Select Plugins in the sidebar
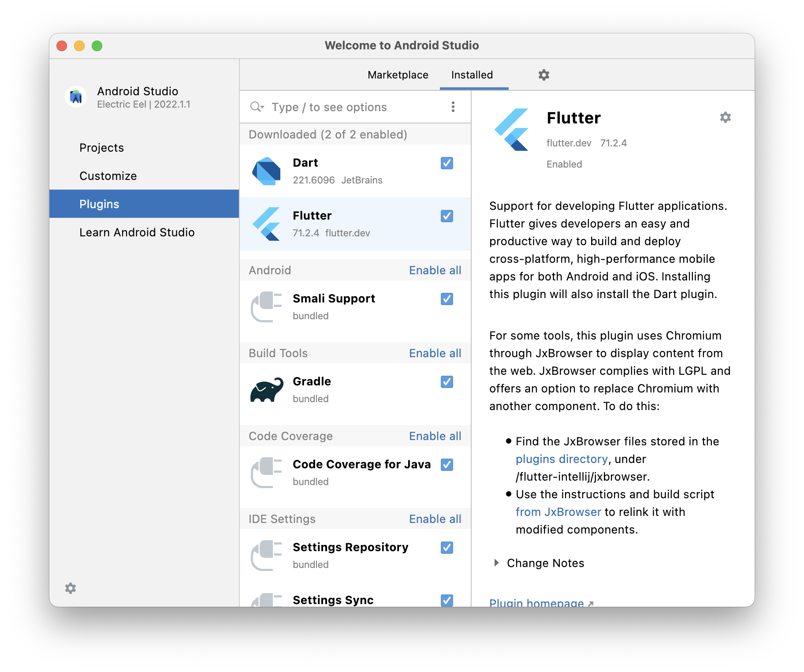Image resolution: width=804 pixels, height=672 pixels. coord(144,204)
